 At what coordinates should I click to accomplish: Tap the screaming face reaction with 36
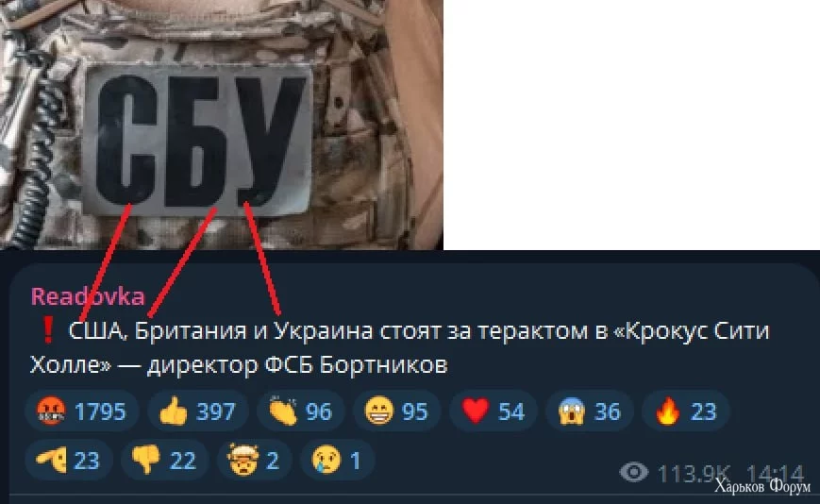tap(589, 411)
